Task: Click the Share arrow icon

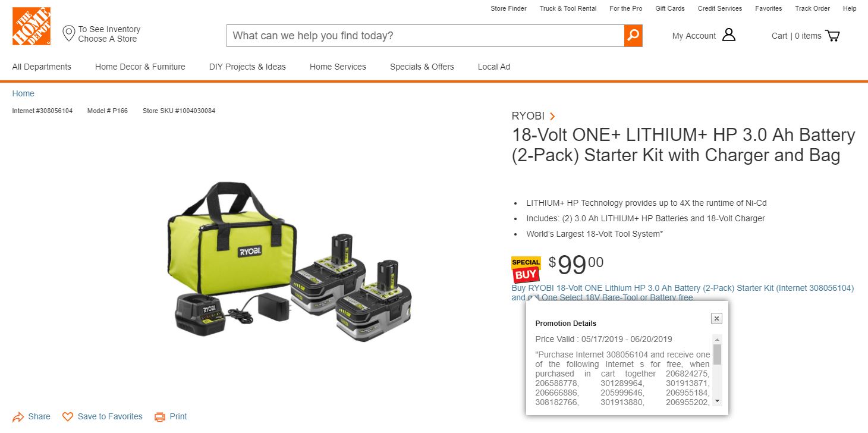Action: (18, 417)
